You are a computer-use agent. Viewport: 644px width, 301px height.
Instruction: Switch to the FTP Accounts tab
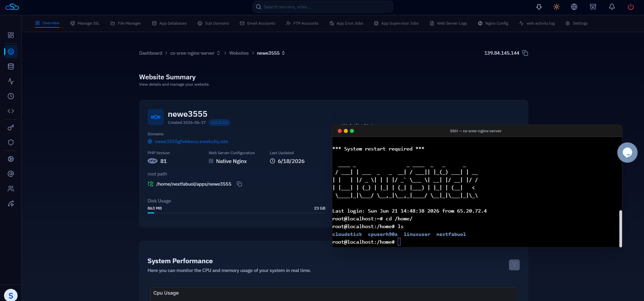point(302,23)
